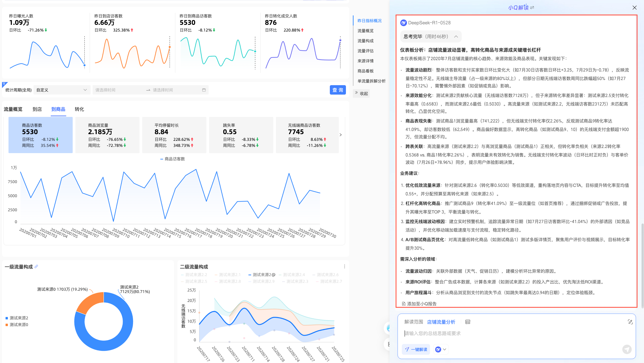The width and height of the screenshot is (644, 363).
Task: Open the 自定义 period dropdown
Action: pyautogui.click(x=61, y=90)
